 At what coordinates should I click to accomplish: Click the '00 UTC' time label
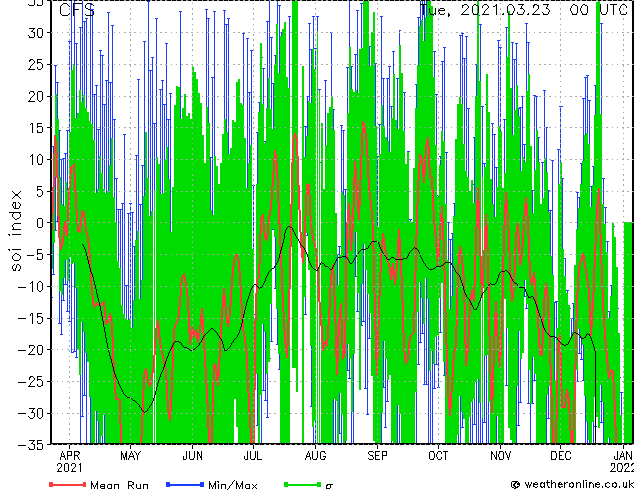(598, 9)
